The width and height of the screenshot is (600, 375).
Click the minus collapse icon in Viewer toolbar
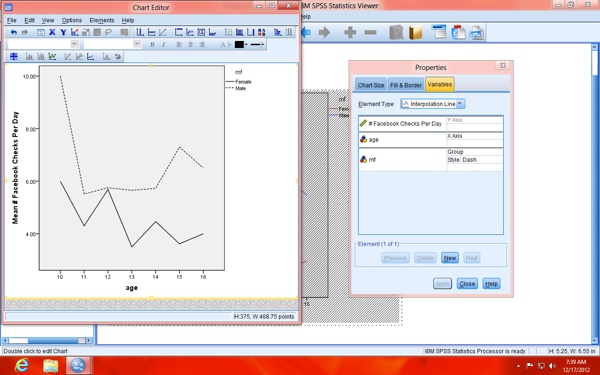point(370,32)
